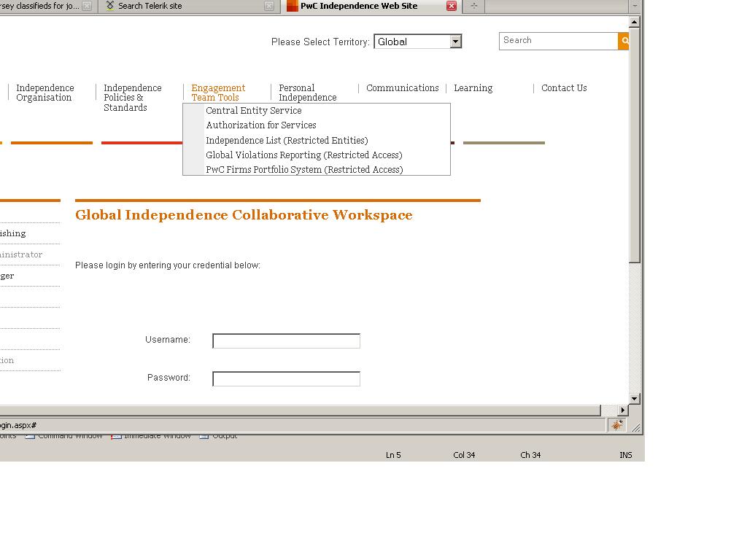747x560 pixels.
Task: Click the PwC favicon on active tab
Action: 292,6
